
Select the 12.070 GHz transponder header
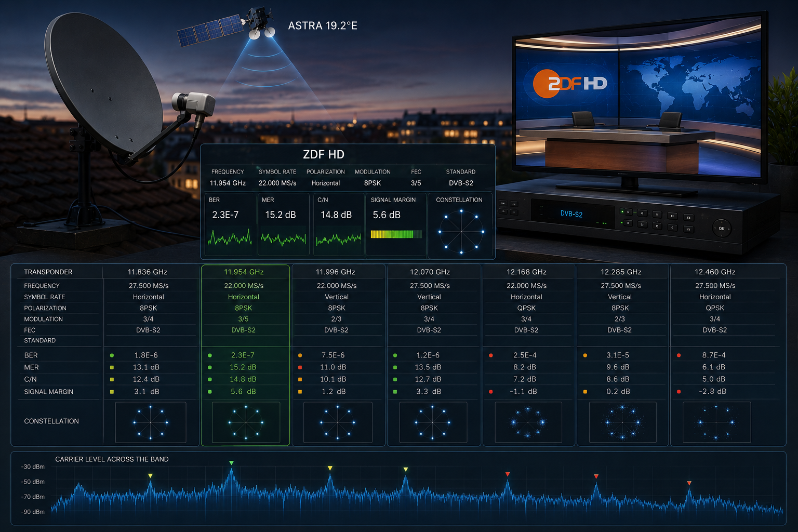tap(430, 272)
